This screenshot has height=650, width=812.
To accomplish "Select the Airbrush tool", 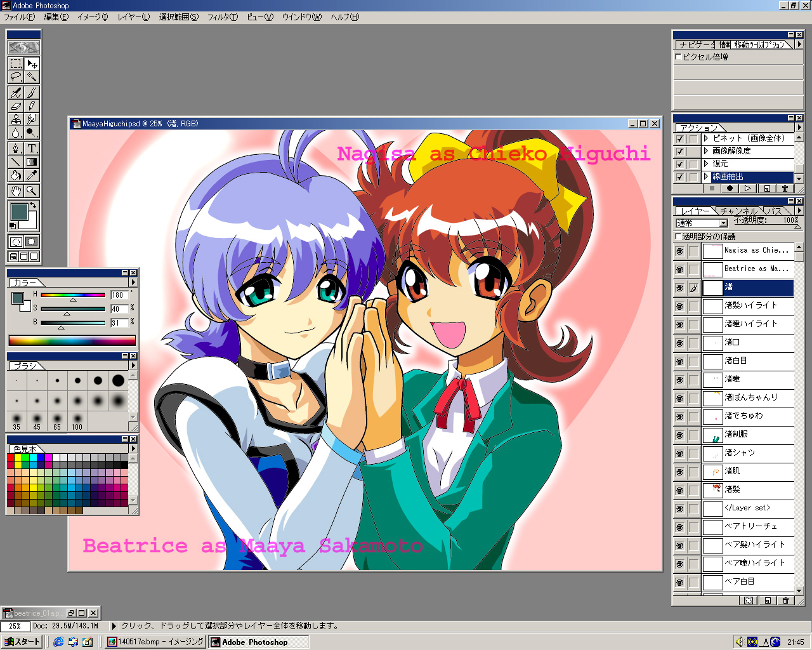I will coord(16,93).
